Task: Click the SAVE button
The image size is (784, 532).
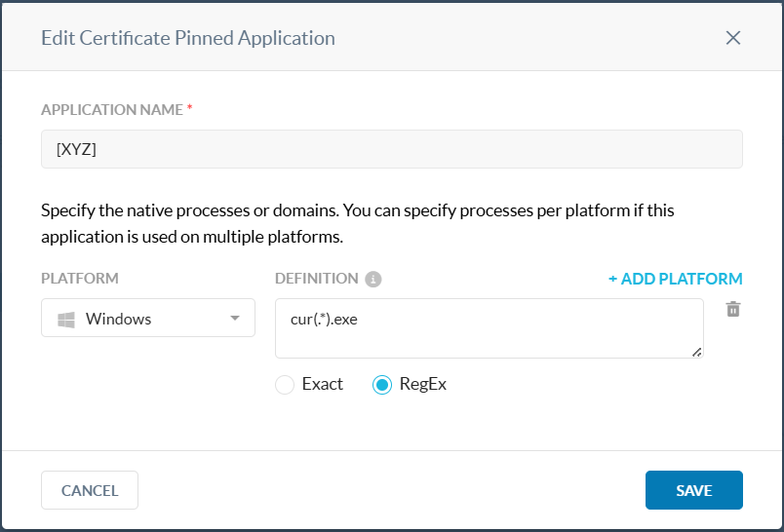Action: click(694, 490)
